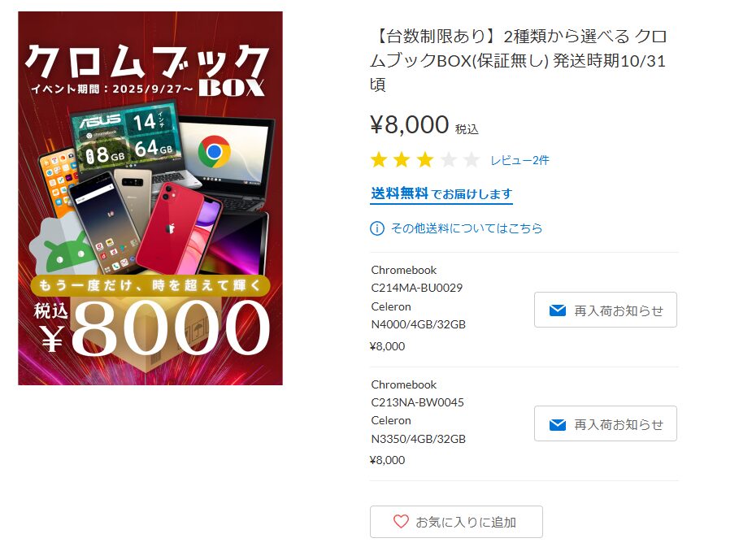Click envelope icon beside C213NA-BW0045 variant
752x560 pixels.
pyautogui.click(x=557, y=425)
